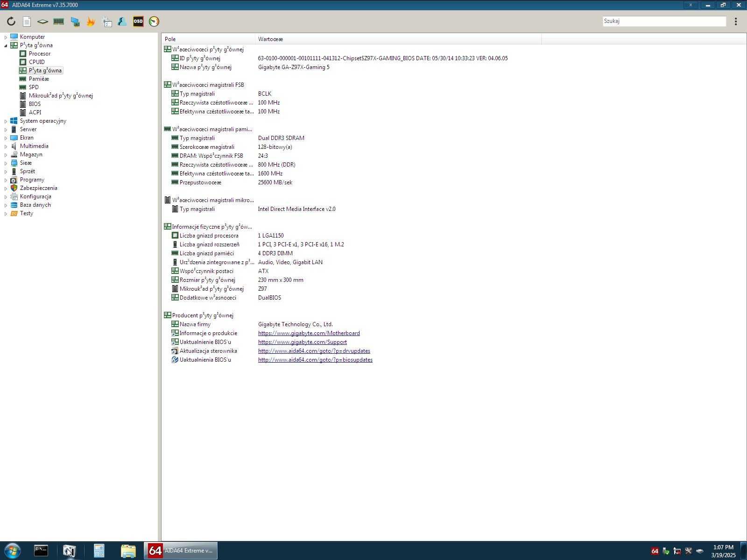Select the Typ magistrali BCLK row
This screenshot has height=560, width=747.
[x=221, y=94]
